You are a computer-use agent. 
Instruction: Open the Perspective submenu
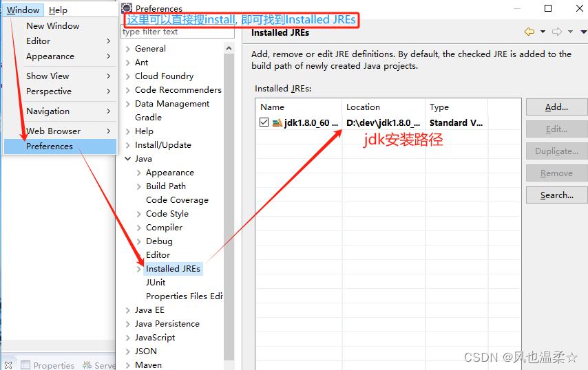[61, 91]
